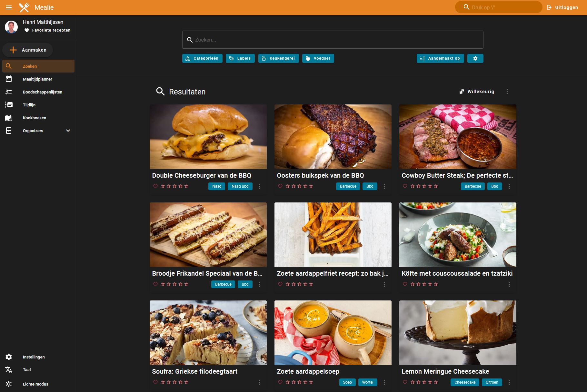Rate Soufra recipe five stars
587x392 pixels.
coord(186,382)
